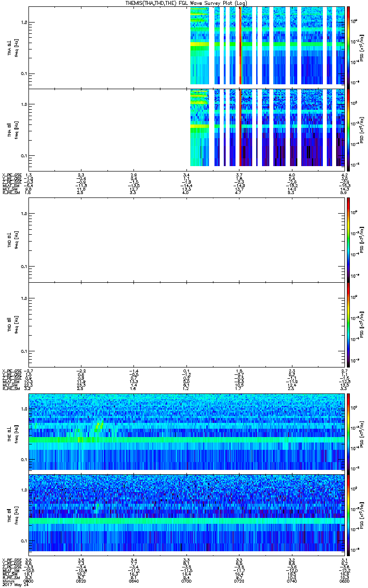Screen dimensions: 368x588
Task: Click the 0720 time tick label
Action: (x=239, y=580)
